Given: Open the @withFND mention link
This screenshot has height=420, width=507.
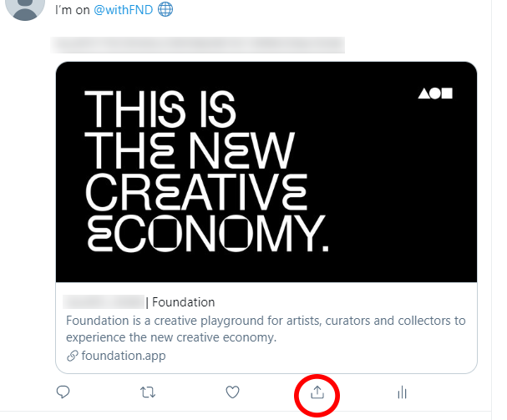Looking at the screenshot, I should [123, 10].
